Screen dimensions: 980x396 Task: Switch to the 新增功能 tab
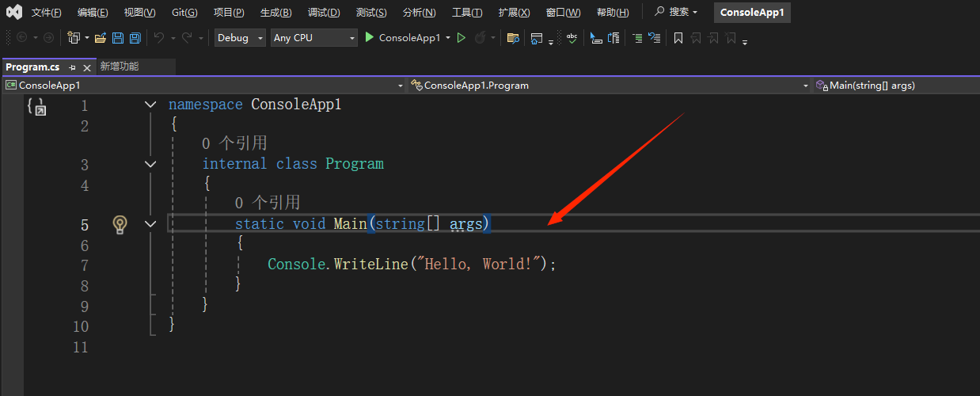coord(120,67)
